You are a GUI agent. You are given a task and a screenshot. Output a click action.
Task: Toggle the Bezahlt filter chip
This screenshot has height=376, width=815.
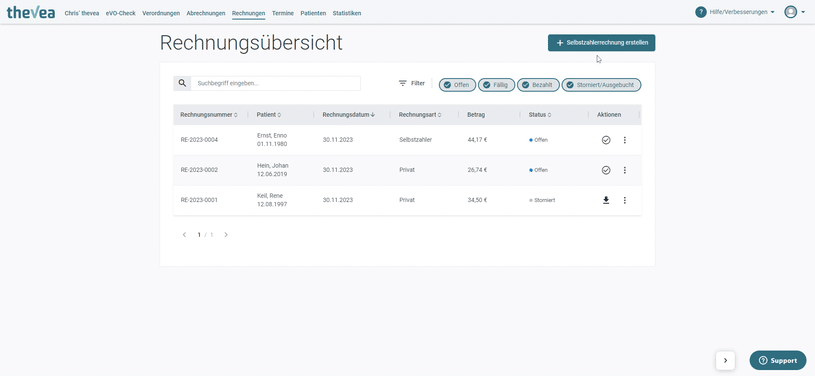pos(538,85)
